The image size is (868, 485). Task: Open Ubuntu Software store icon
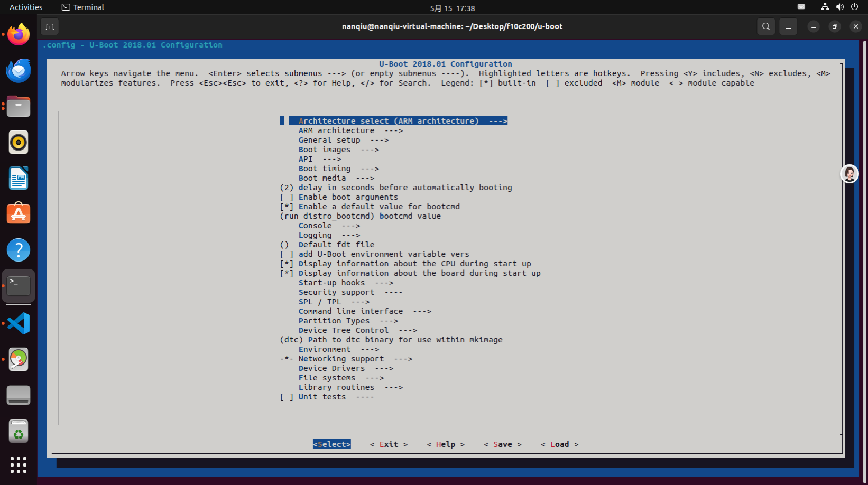click(19, 214)
